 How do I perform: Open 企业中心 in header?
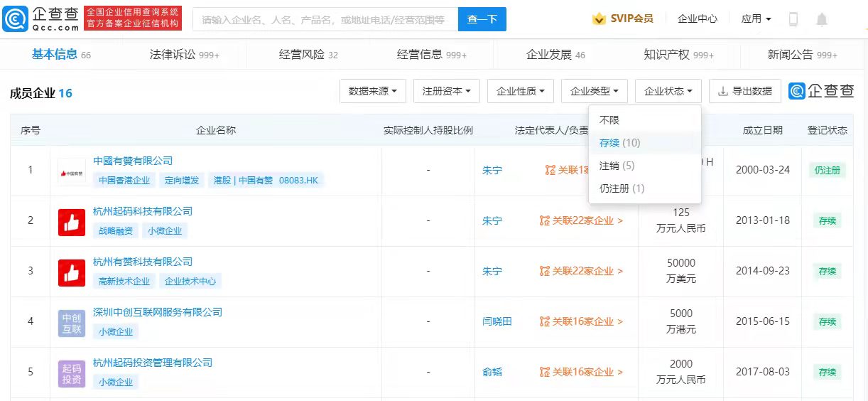698,19
